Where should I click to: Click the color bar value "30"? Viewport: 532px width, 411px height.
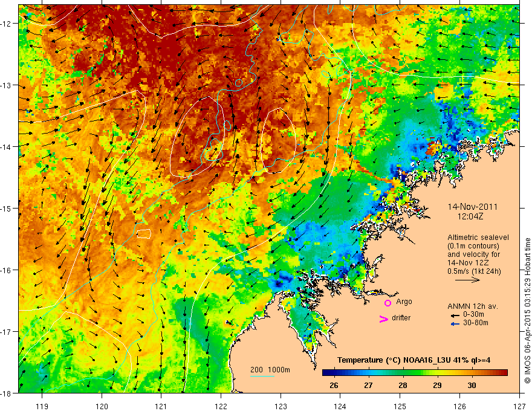point(472,385)
